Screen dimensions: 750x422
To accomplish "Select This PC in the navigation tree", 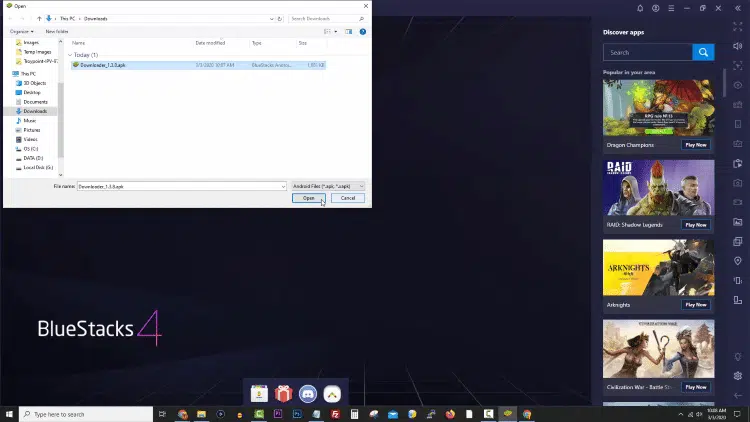I will pos(28,74).
